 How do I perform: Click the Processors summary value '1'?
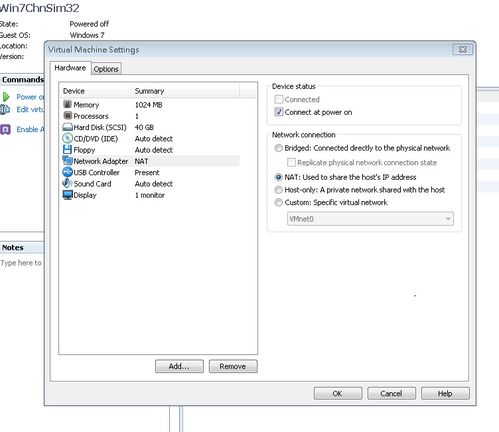click(137, 116)
